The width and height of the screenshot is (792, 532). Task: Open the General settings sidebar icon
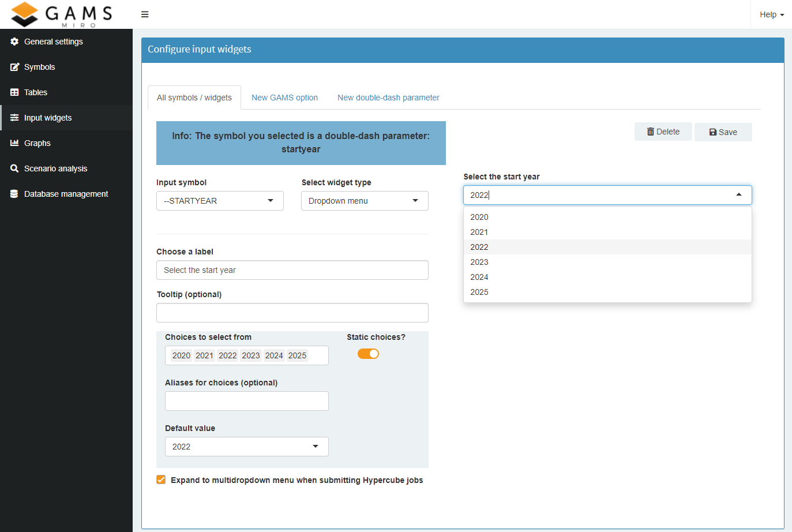coord(13,41)
